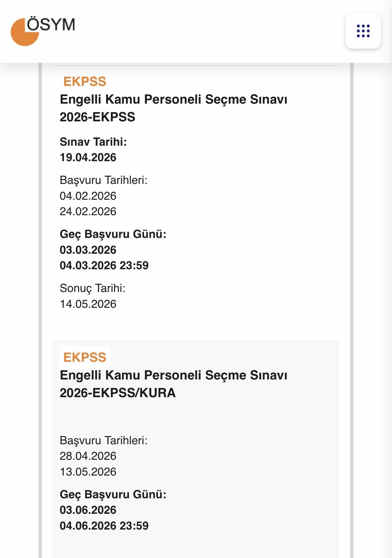This screenshot has width=392, height=558.
Task: Click the deadline 04.06.2026 23:59
Action: pos(104,526)
